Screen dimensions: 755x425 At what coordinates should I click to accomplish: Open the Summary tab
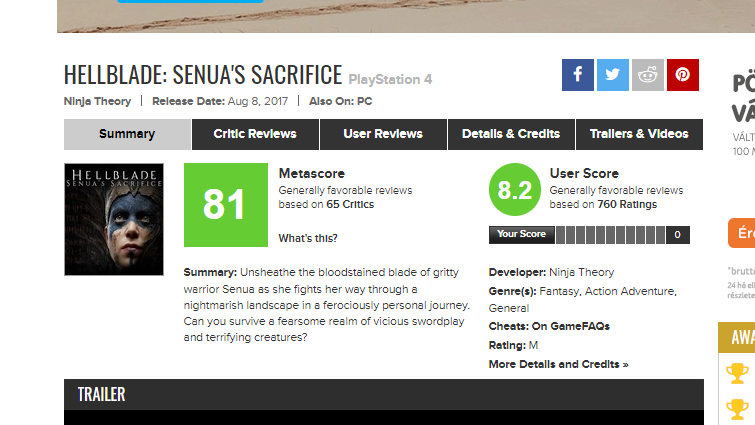(127, 134)
